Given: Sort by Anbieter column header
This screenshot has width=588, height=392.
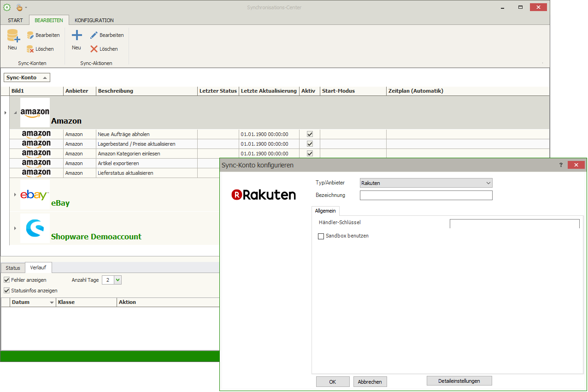Looking at the screenshot, I should point(80,91).
